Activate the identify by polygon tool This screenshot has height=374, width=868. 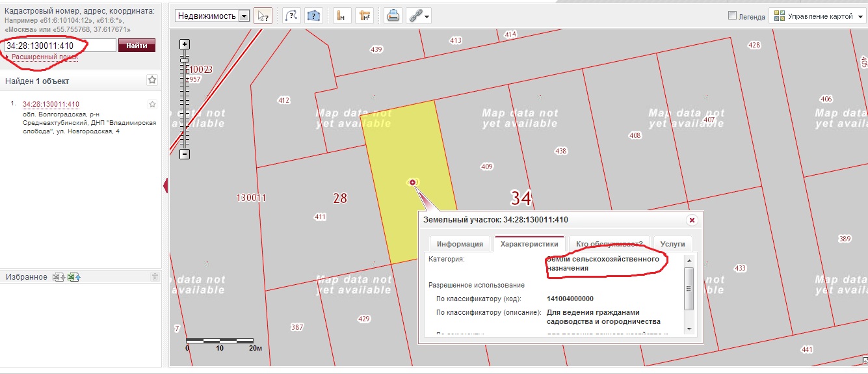(314, 16)
